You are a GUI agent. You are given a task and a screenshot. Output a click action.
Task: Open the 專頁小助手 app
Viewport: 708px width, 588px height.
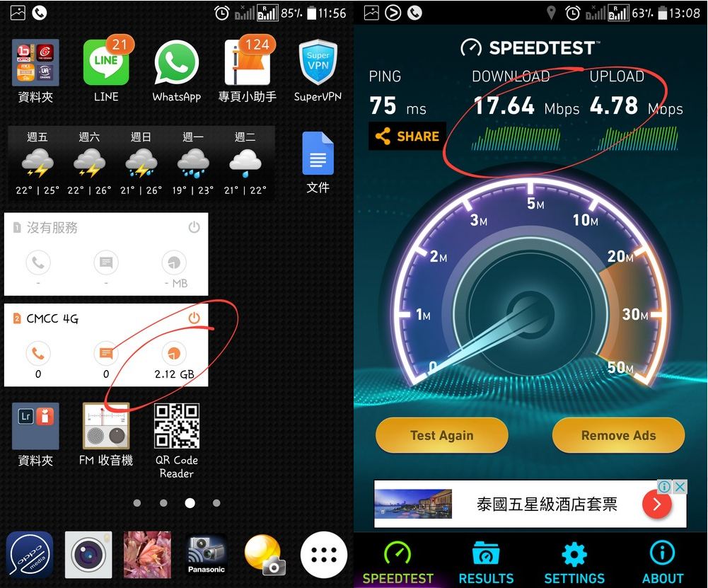pos(247,63)
